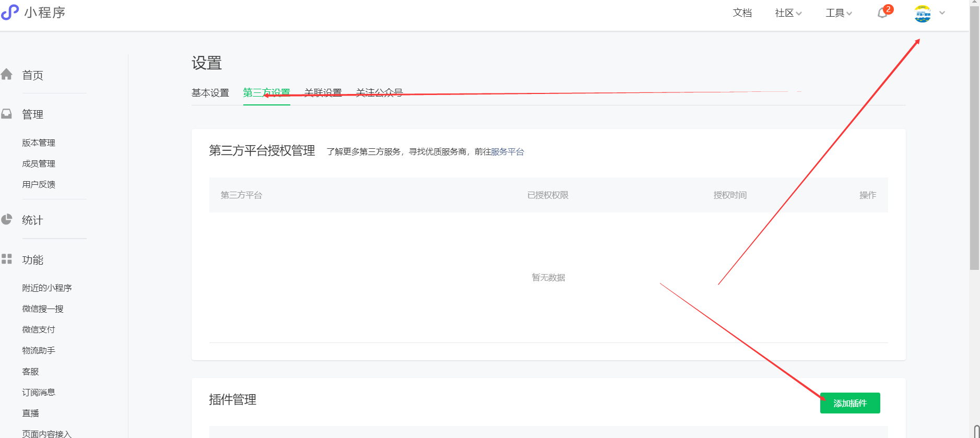Click the vertical page scrollbar
This screenshot has height=438, width=980.
(x=974, y=157)
